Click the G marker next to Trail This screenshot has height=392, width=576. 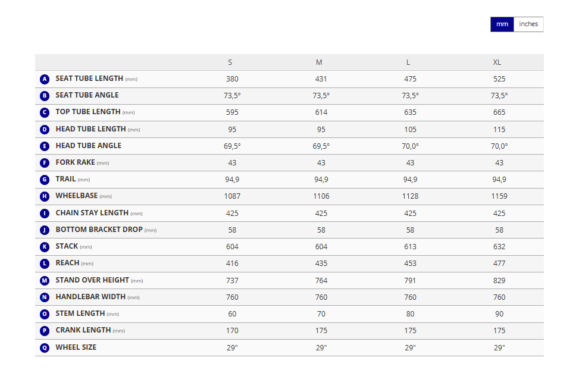(x=45, y=180)
